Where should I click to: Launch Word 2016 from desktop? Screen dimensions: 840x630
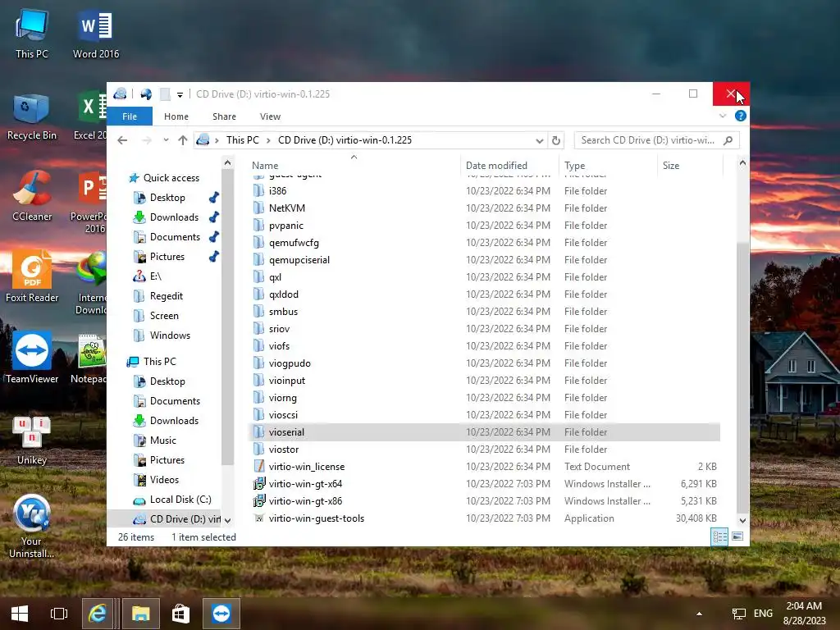pyautogui.click(x=96, y=34)
